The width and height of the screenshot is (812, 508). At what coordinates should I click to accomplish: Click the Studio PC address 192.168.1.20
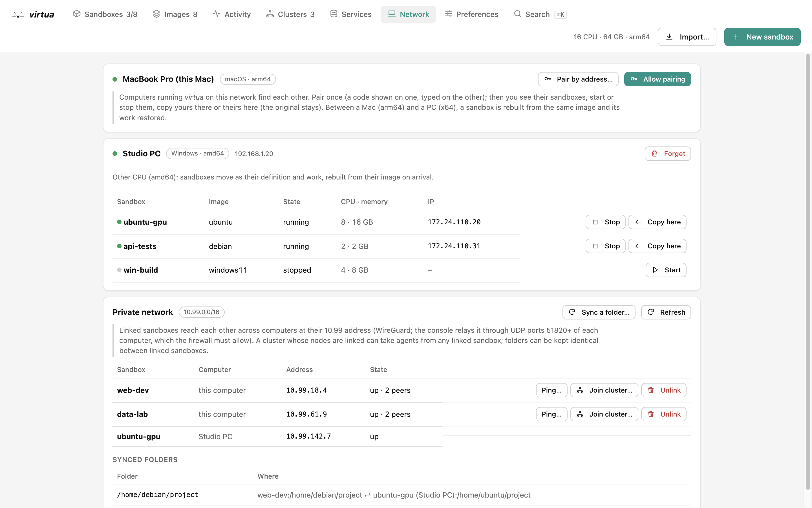pyautogui.click(x=254, y=154)
